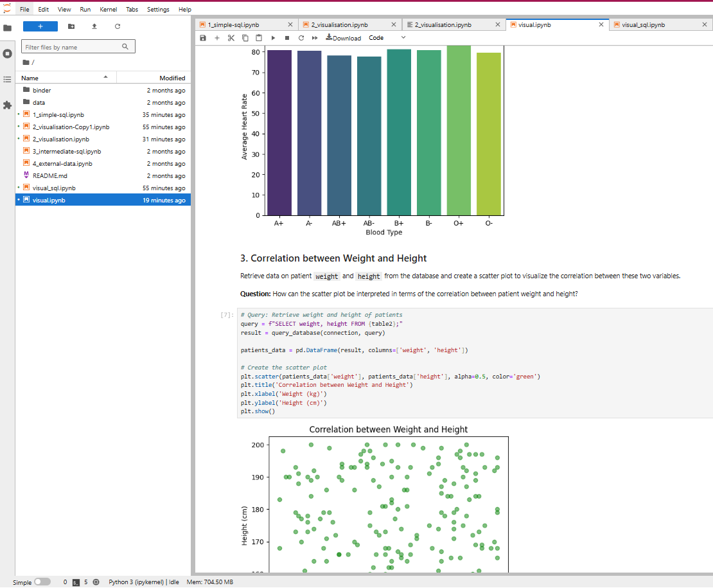Open the File Browser sidebar panel
Image resolution: width=713 pixels, height=588 pixels.
pyautogui.click(x=7, y=28)
